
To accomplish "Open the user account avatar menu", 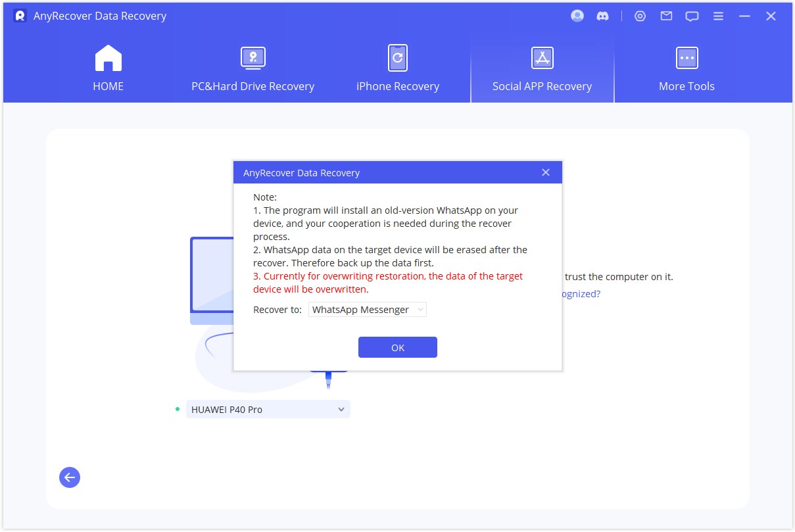I will [x=577, y=16].
